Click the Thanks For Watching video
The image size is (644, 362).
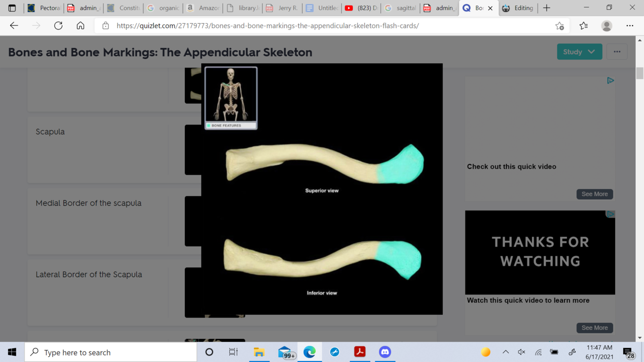(x=540, y=252)
